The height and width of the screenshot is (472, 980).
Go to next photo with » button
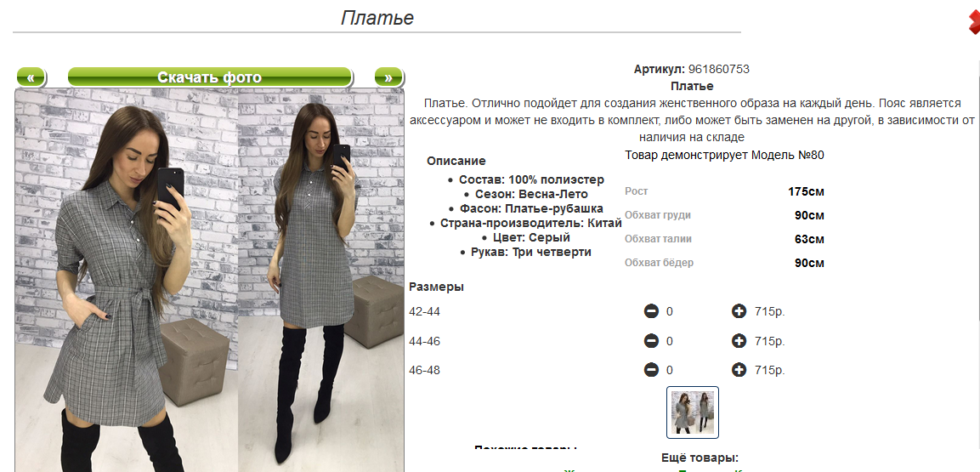coord(388,77)
